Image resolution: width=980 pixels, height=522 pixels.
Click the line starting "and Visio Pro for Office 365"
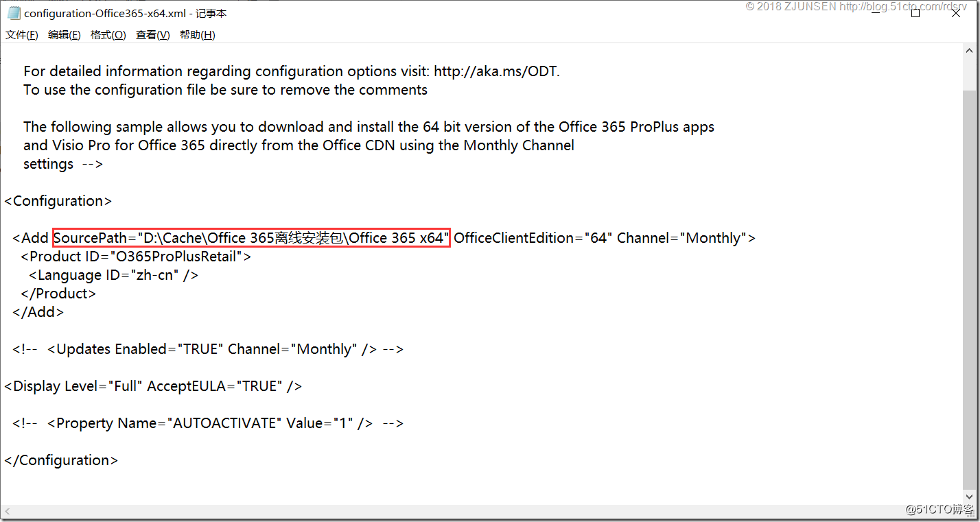coord(299,145)
